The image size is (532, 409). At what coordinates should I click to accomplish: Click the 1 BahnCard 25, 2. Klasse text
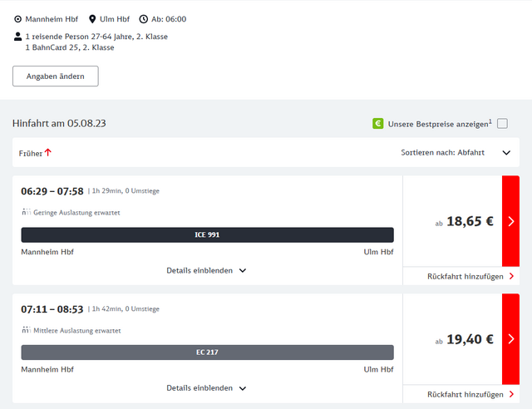[x=70, y=47]
